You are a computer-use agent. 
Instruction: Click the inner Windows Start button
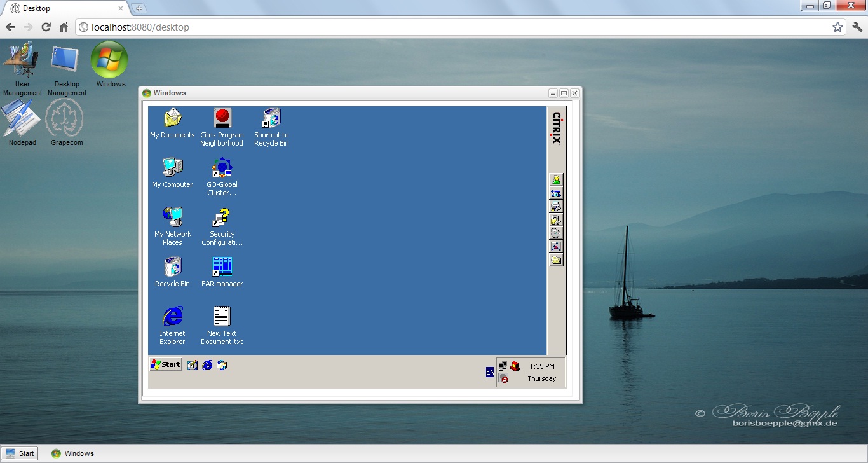pyautogui.click(x=166, y=364)
